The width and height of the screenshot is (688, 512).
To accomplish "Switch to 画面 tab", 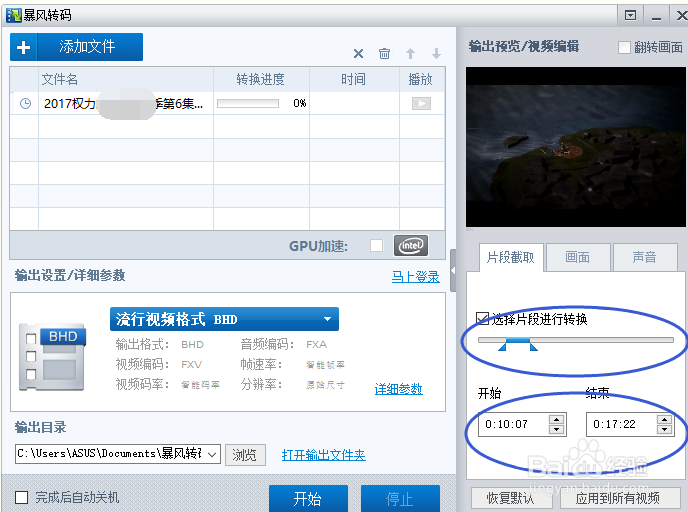I will pos(578,257).
